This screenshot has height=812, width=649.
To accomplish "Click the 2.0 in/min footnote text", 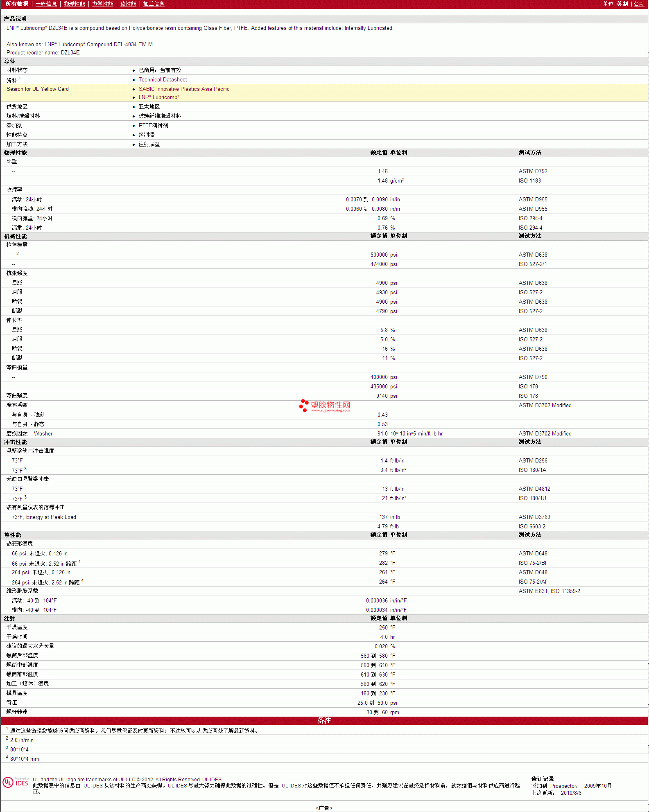I will [x=22, y=740].
